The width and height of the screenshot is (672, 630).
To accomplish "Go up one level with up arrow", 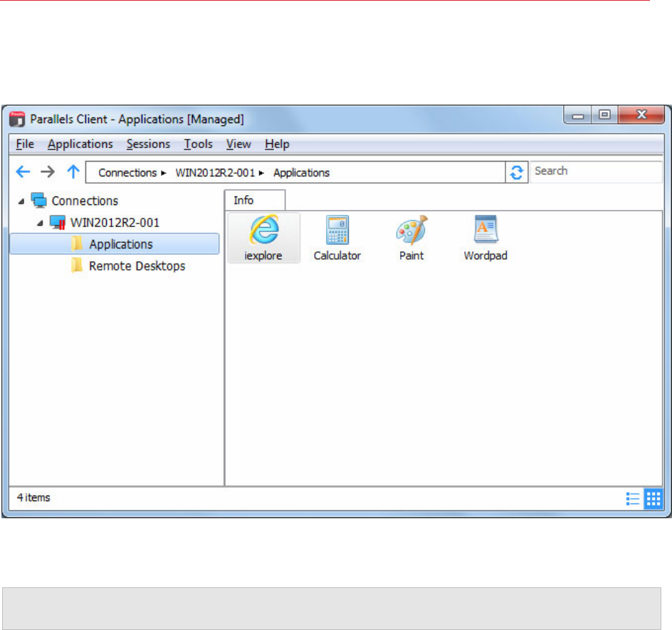I will pyautogui.click(x=73, y=172).
